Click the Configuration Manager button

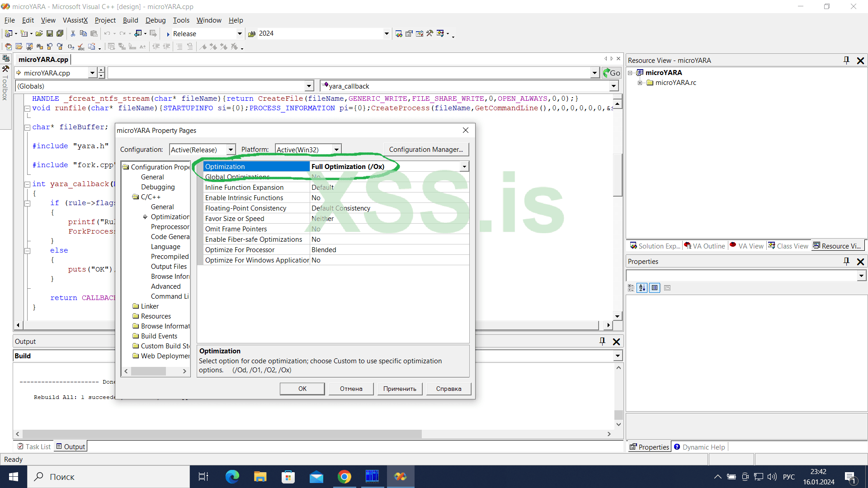tap(425, 149)
